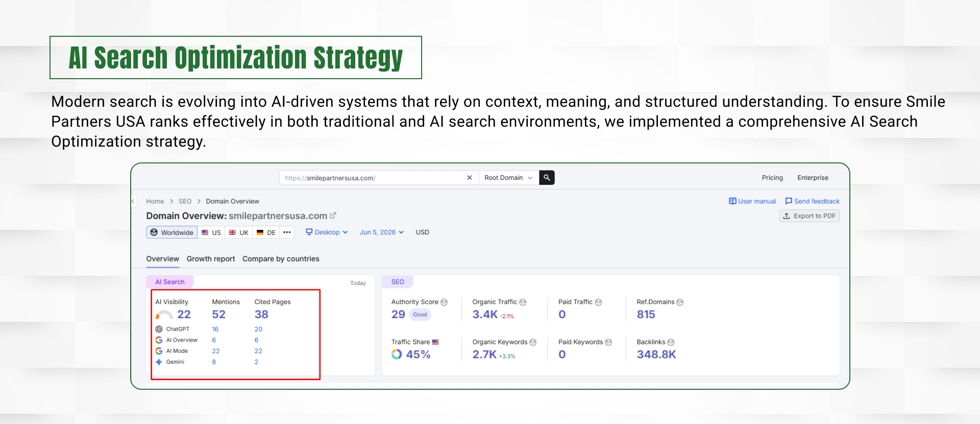Click the info icon next to Organic Keywords
The width and height of the screenshot is (980, 424).
click(533, 342)
